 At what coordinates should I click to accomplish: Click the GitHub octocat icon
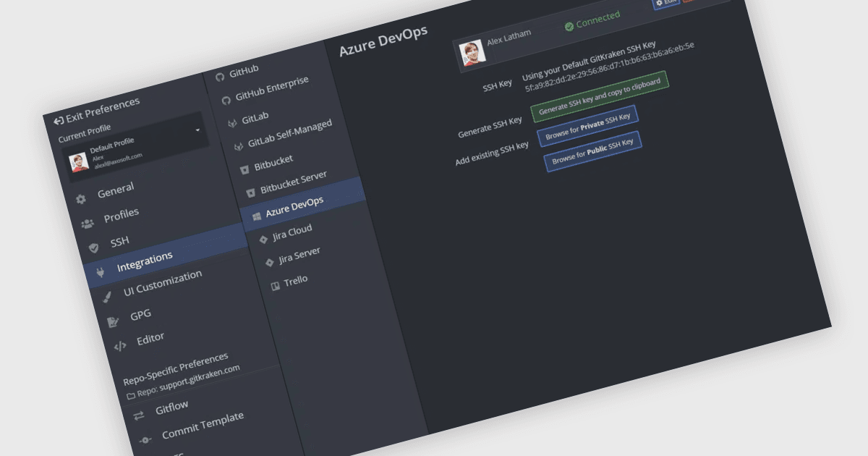(x=219, y=77)
